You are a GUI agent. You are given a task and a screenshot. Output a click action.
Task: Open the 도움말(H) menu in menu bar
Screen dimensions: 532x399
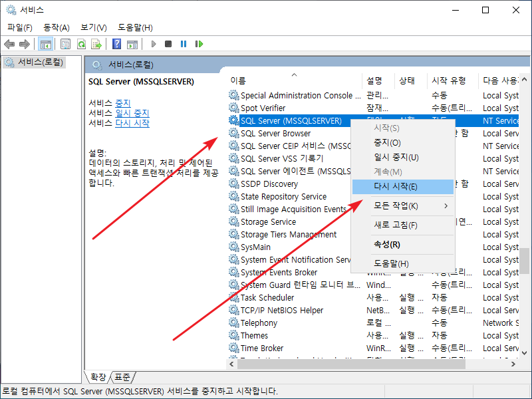point(135,27)
